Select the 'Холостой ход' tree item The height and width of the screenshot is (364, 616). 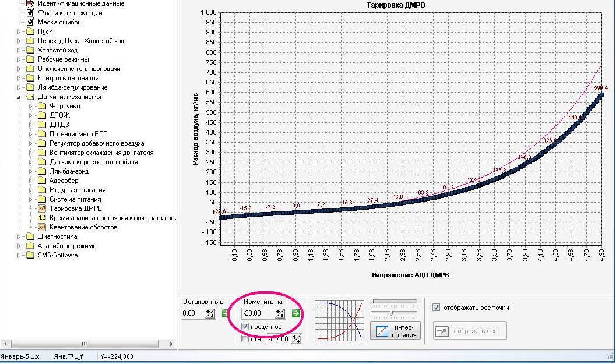57,50
